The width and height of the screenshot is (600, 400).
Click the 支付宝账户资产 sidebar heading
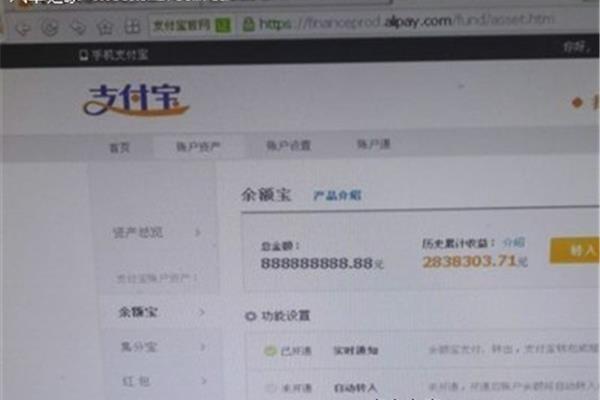[157, 278]
